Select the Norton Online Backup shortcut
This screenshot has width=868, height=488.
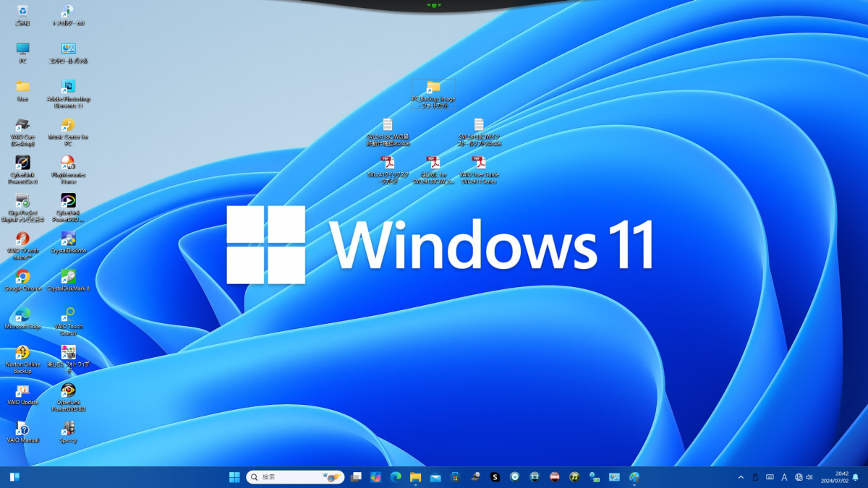coord(22,359)
